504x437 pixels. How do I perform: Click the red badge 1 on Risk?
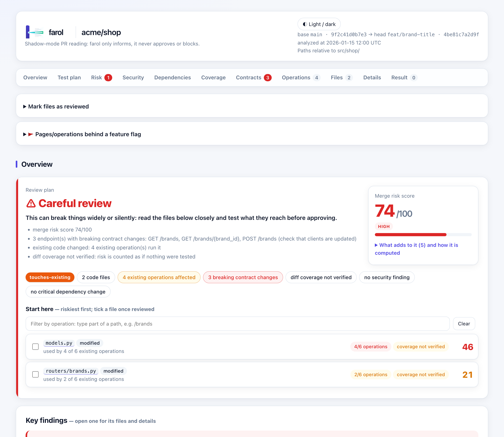pyautogui.click(x=108, y=78)
